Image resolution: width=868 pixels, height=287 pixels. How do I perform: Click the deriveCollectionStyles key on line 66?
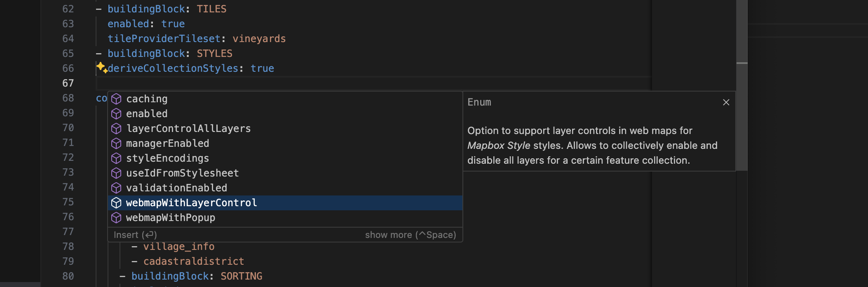[173, 68]
